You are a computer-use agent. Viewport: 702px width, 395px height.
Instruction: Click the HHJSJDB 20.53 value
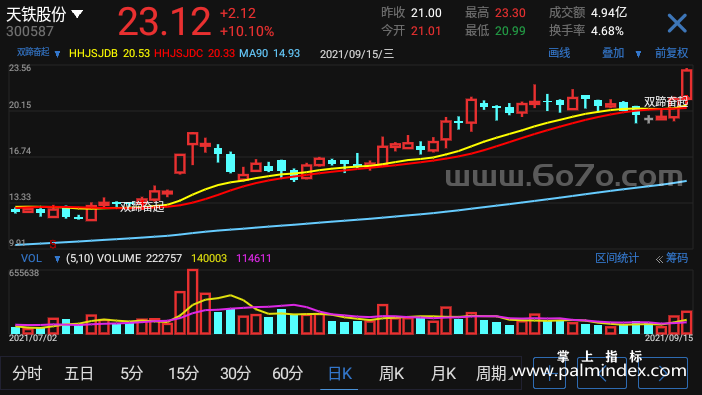pos(109,53)
